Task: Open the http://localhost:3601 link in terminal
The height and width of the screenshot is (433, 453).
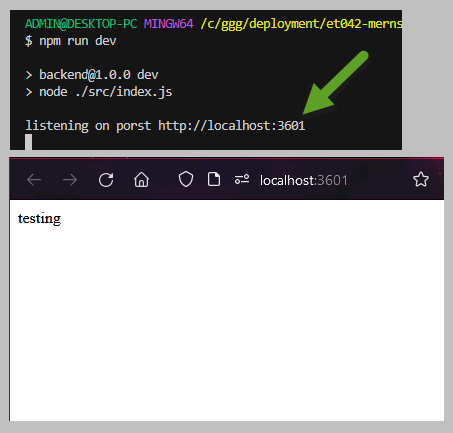Action: [231, 126]
